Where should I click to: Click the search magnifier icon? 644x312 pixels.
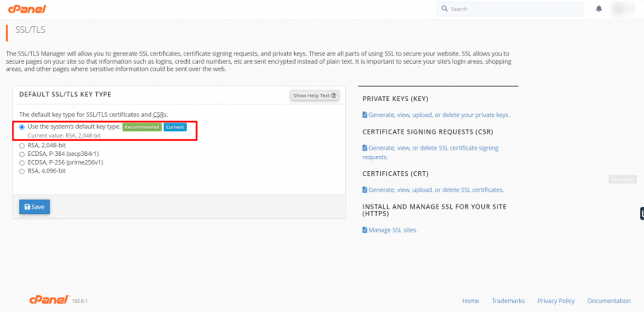coord(444,9)
